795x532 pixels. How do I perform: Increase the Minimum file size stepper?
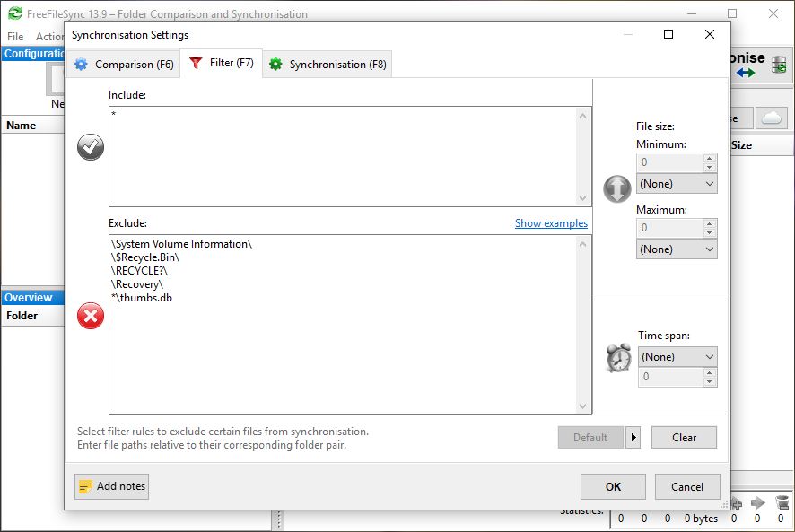(710, 158)
